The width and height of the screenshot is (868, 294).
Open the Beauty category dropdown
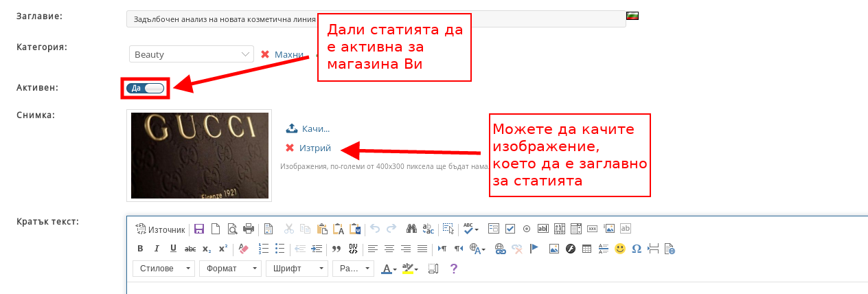192,54
